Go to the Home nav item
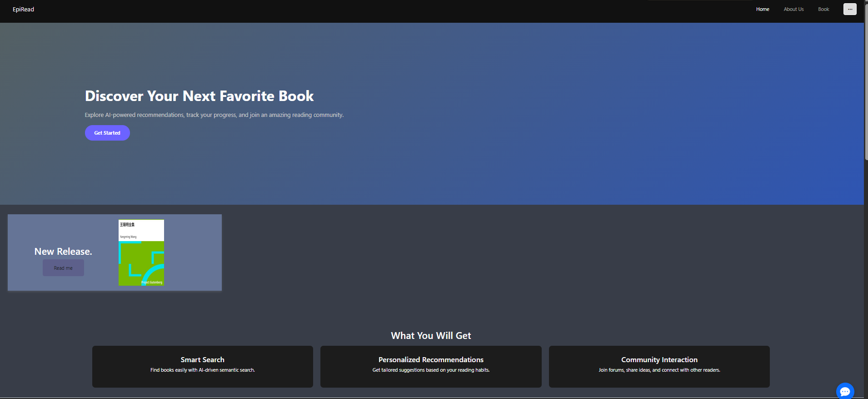The height and width of the screenshot is (399, 868). [763, 9]
